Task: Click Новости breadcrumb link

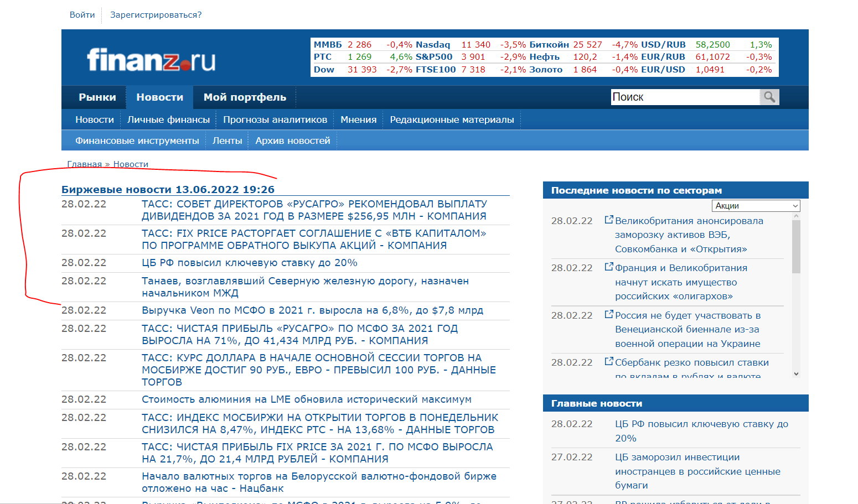Action: pos(131,164)
